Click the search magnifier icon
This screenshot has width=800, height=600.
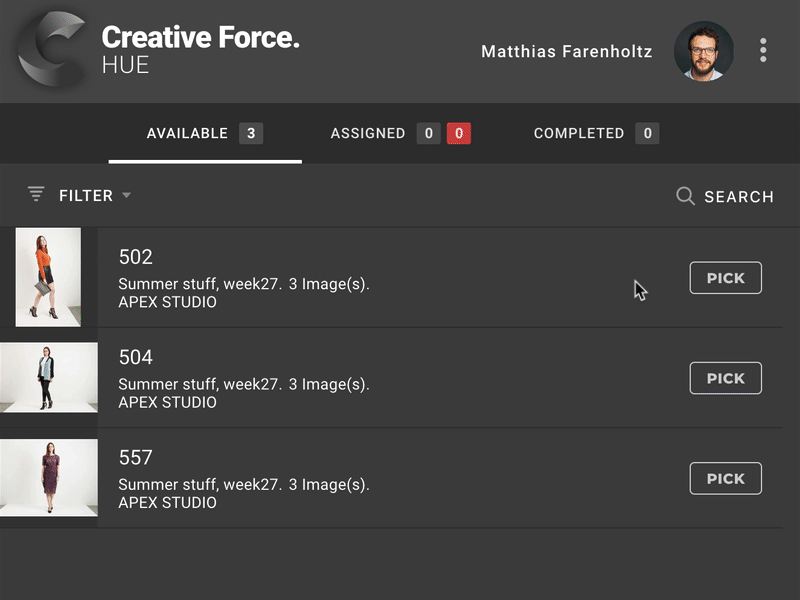685,196
